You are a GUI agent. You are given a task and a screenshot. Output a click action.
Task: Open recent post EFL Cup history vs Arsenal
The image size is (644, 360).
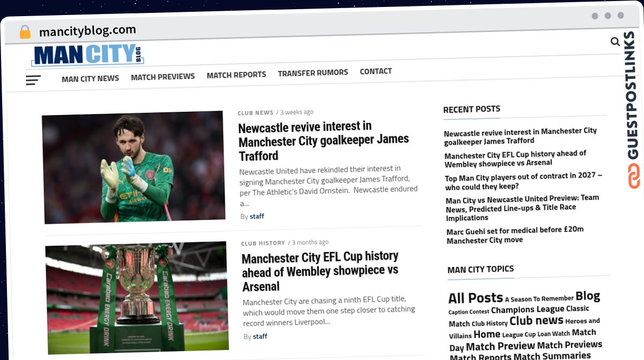[x=515, y=159]
